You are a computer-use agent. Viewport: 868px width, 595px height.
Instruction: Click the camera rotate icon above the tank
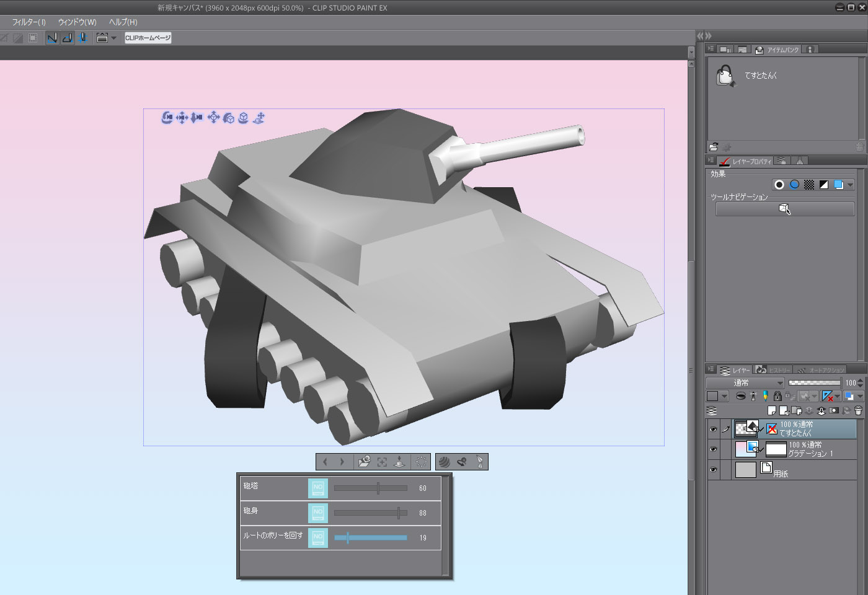(x=167, y=117)
